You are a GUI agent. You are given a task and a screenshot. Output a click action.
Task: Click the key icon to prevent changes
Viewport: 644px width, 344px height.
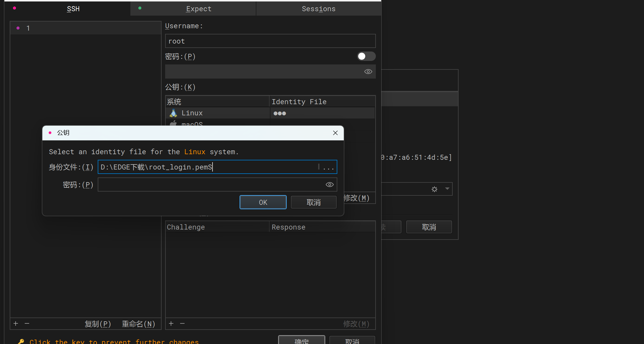21,341
